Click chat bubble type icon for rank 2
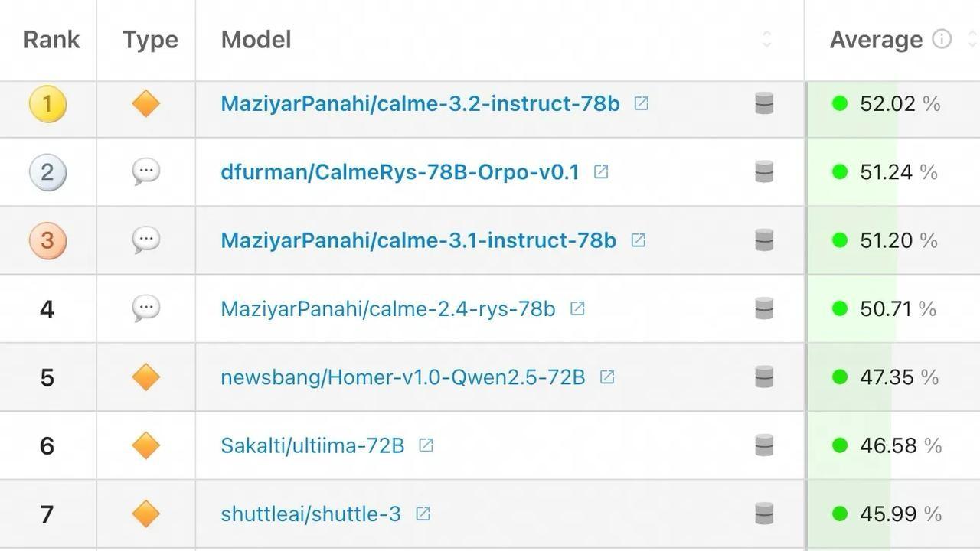Viewport: 980px width, 551px height. (145, 171)
